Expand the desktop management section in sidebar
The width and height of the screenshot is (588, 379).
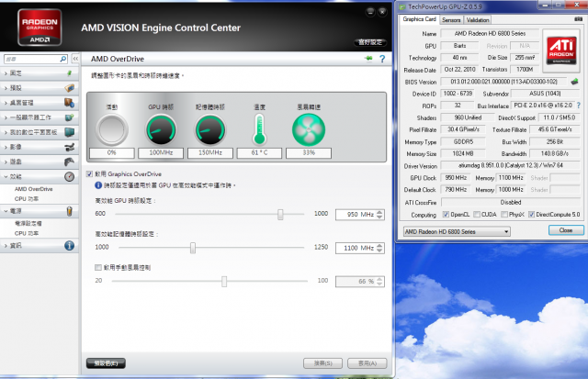pos(6,103)
